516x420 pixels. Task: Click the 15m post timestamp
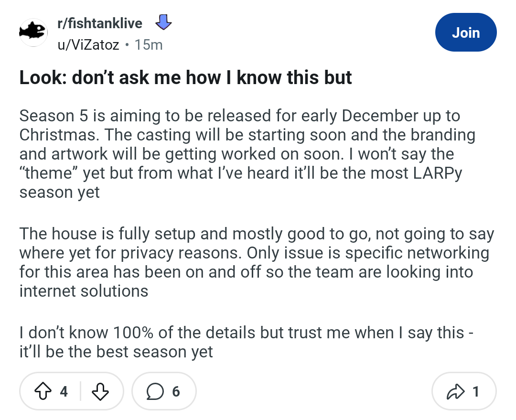pos(149,45)
